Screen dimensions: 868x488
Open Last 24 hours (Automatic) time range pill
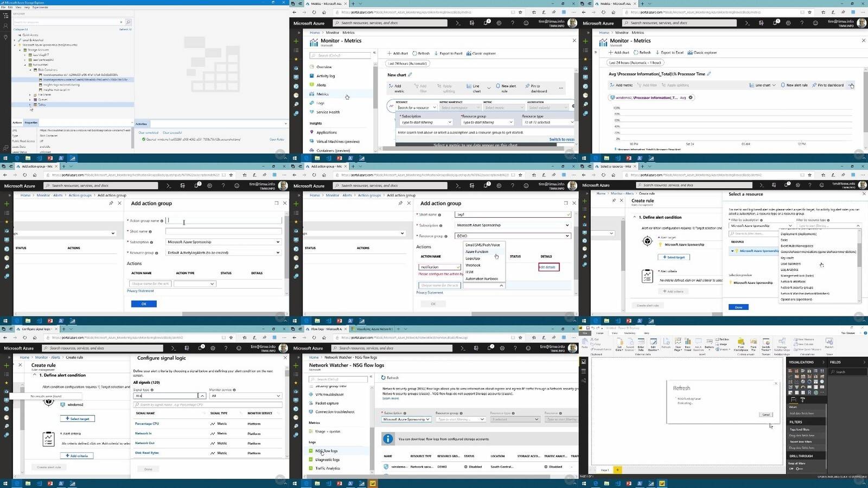pos(407,64)
